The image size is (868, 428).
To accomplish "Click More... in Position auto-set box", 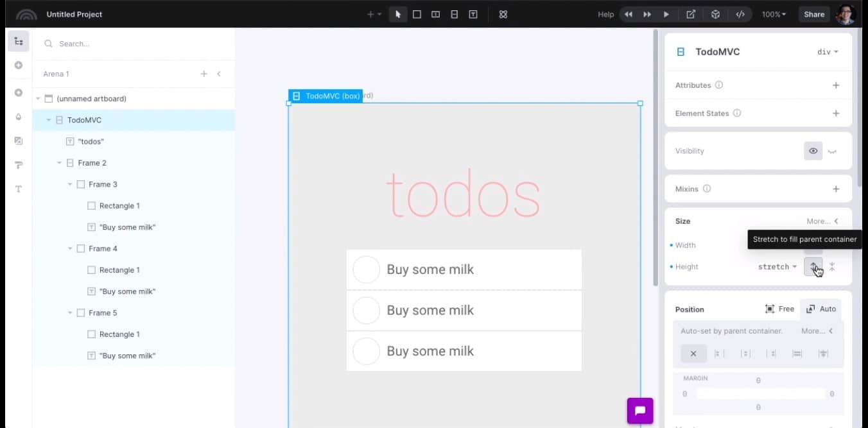I will (817, 331).
